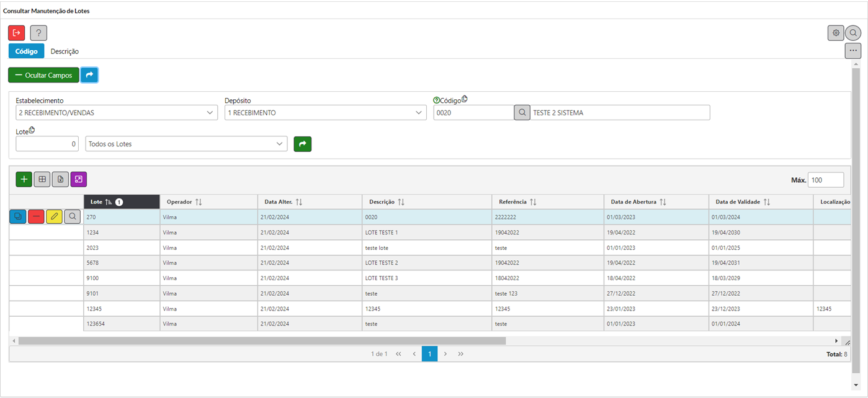Edit lote 270 with the yellow pencil
The image size is (868, 398).
point(54,216)
